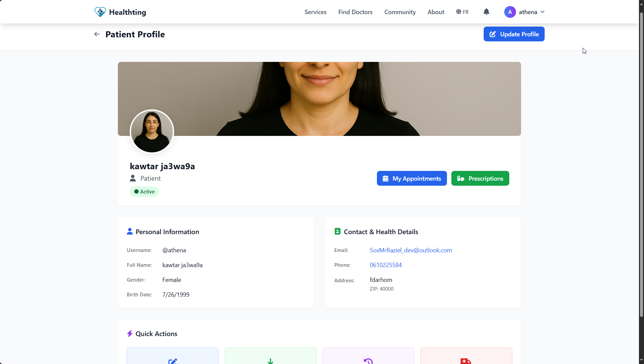The width and height of the screenshot is (644, 364).
Task: Click the red emergency quick action card
Action: (466, 357)
